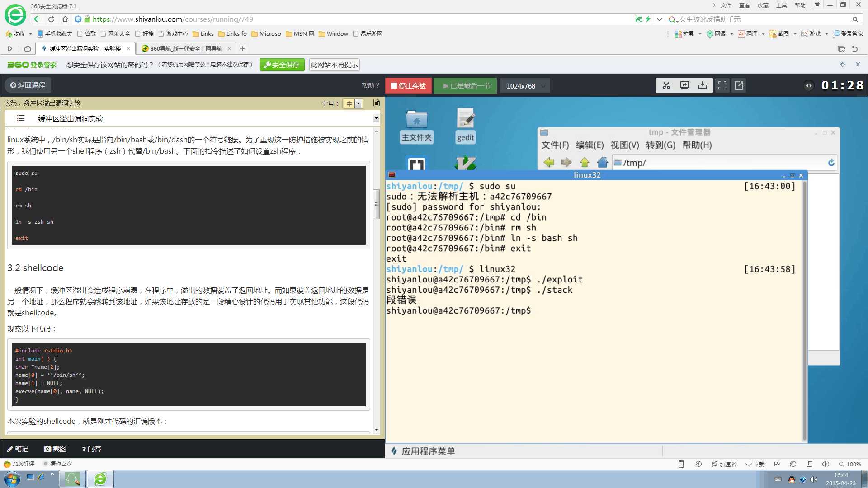Viewport: 868px width, 488px height.
Task: Open the 笔记 notes tab at bottom
Action: (18, 449)
